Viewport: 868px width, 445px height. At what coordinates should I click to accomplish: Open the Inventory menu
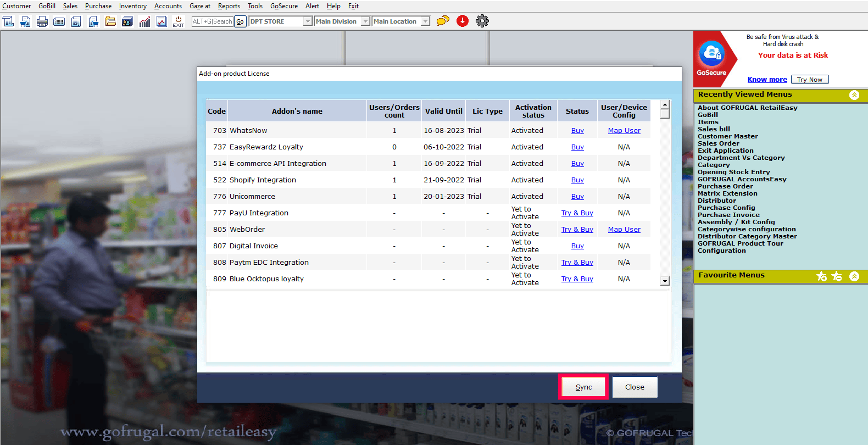(x=132, y=6)
